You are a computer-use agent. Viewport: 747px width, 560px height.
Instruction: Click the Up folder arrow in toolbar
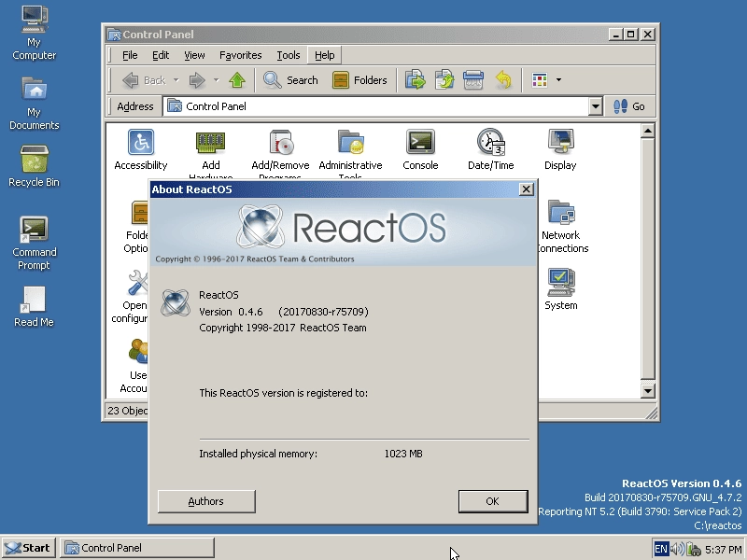point(237,80)
